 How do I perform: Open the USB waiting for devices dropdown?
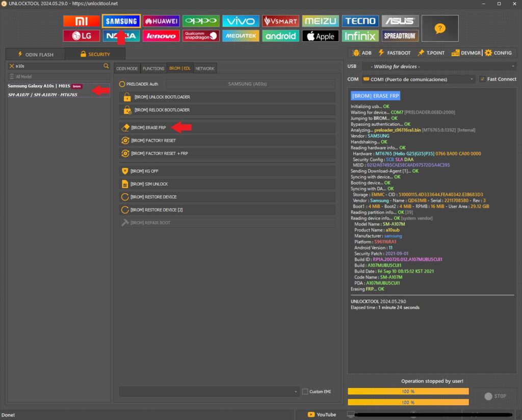pyautogui.click(x=438, y=67)
